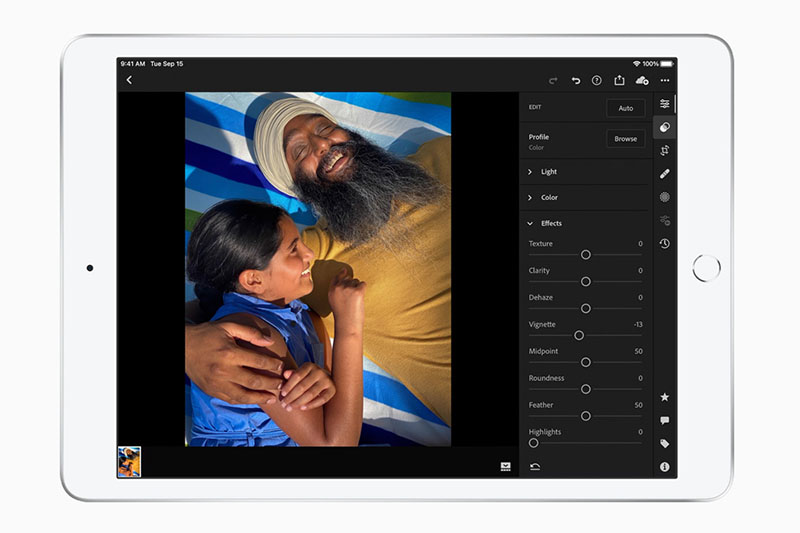Open the three-dot more options menu
The height and width of the screenshot is (533, 800).
click(x=665, y=80)
